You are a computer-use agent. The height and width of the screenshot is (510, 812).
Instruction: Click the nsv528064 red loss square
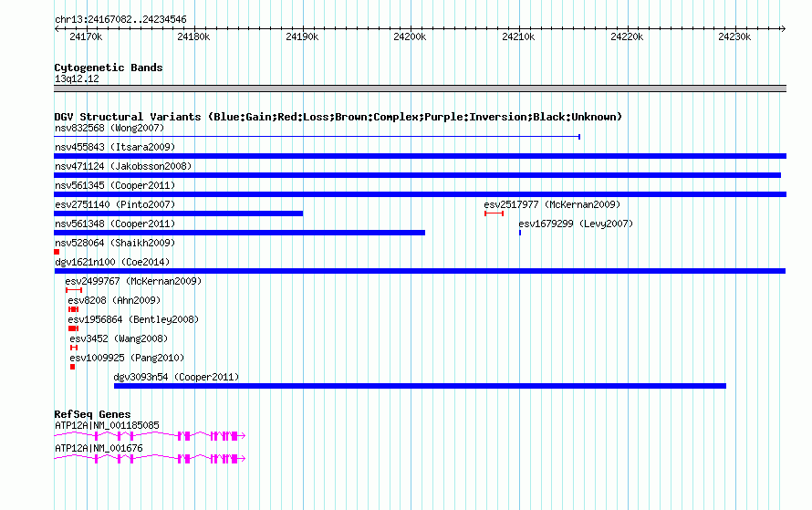pos(57,252)
